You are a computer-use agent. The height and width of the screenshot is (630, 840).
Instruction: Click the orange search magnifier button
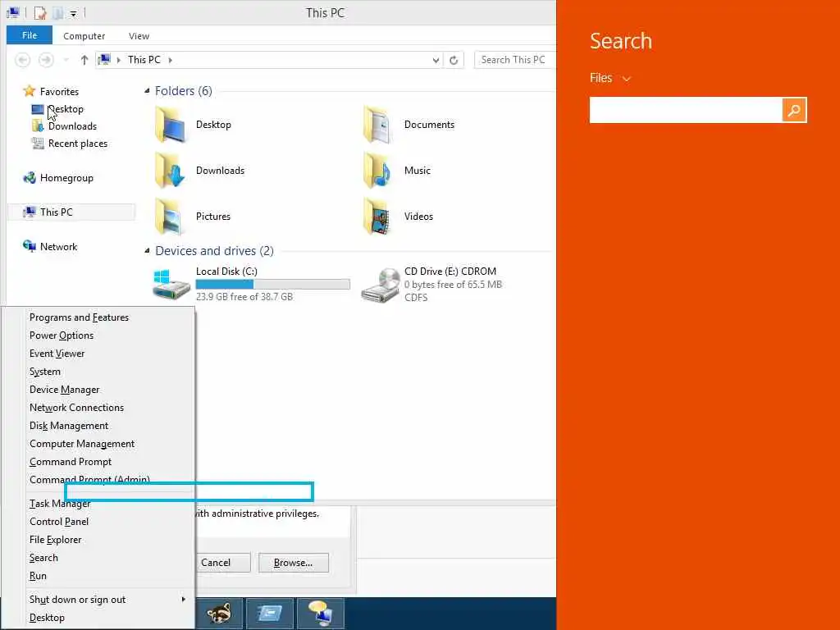(794, 110)
